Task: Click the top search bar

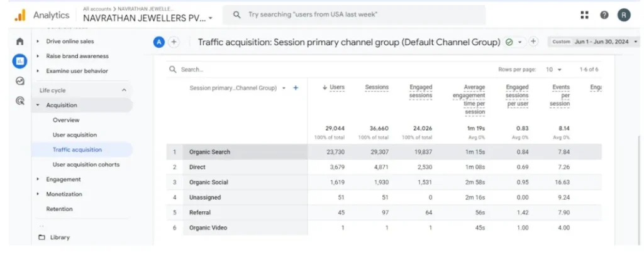Action: (x=355, y=14)
